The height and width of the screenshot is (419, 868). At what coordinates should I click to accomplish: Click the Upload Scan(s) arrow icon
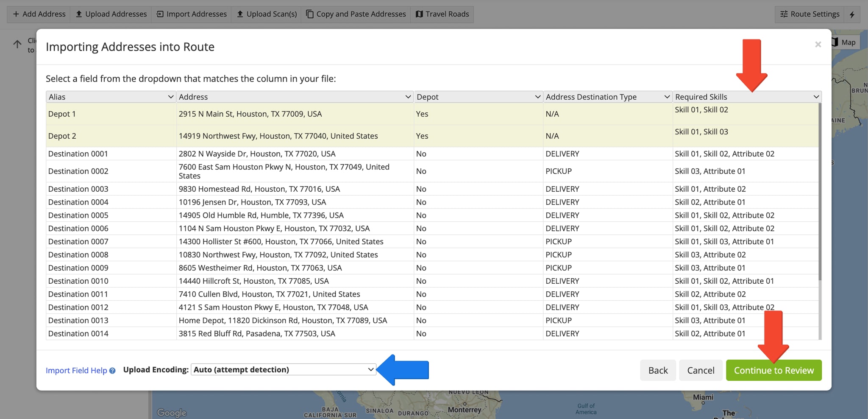pos(240,14)
